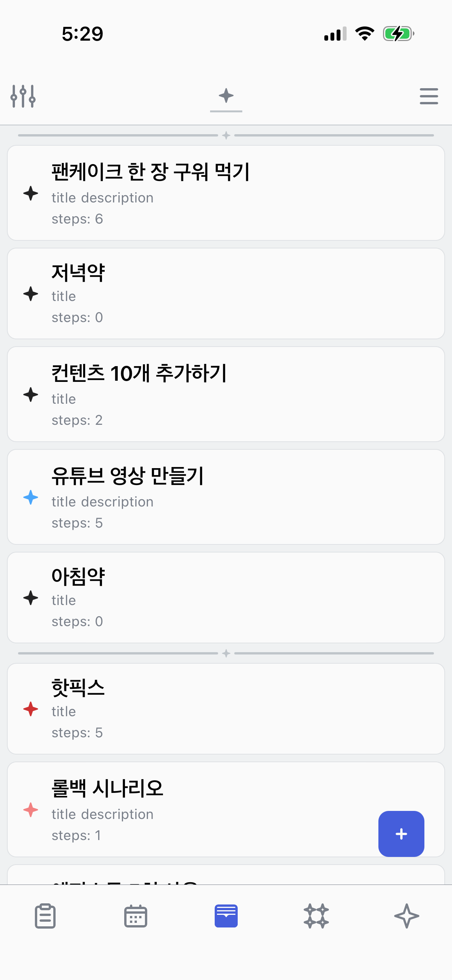Open the four-stars tab in bottom bar
Viewport: 452px width, 980px height.
click(316, 916)
